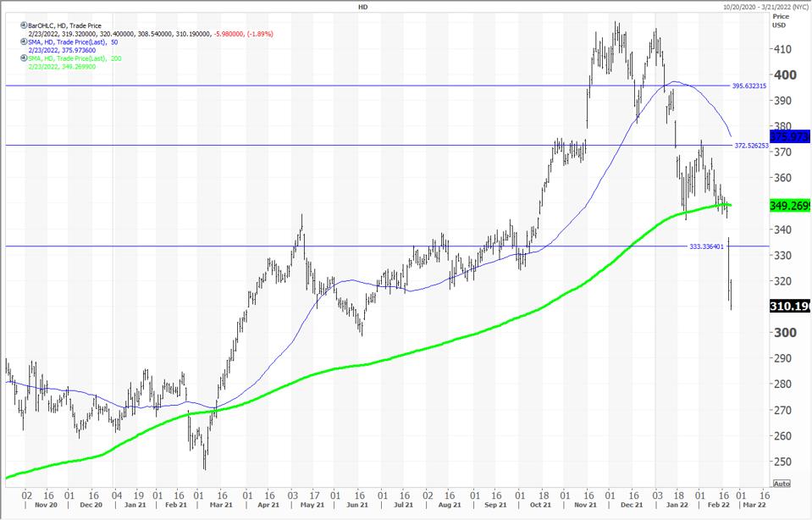Click the BarOLHC legend clock icon

[x=25, y=26]
